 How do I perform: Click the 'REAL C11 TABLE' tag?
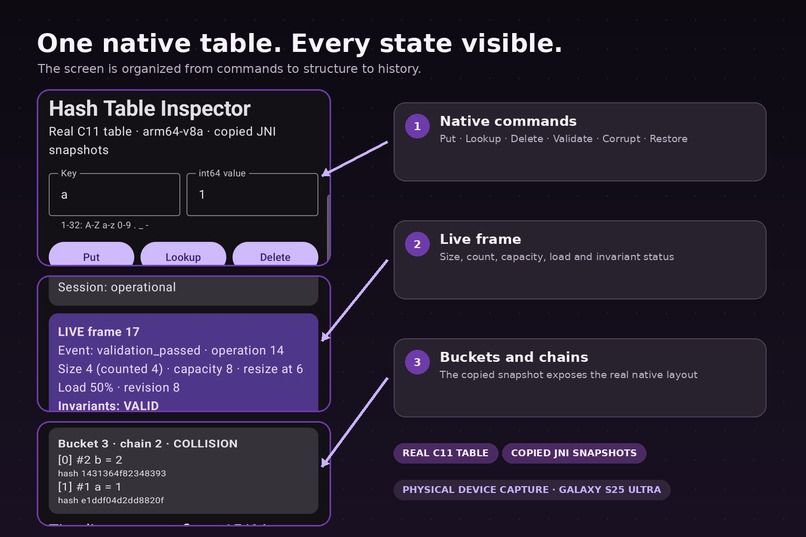point(446,453)
